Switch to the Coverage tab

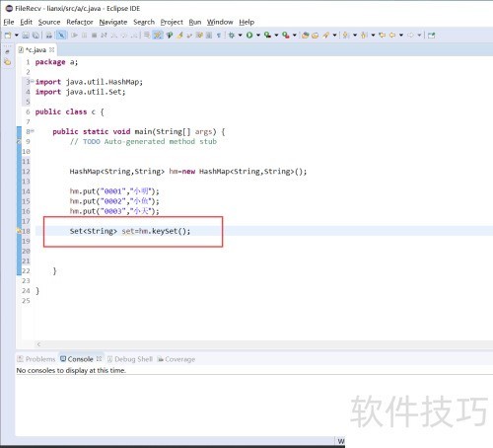coord(176,359)
